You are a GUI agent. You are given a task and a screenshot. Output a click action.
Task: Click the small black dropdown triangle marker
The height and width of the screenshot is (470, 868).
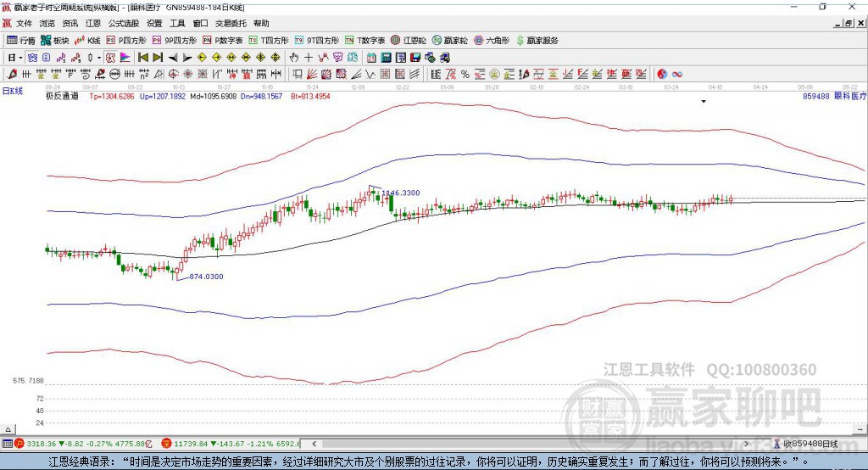pyautogui.click(x=704, y=102)
